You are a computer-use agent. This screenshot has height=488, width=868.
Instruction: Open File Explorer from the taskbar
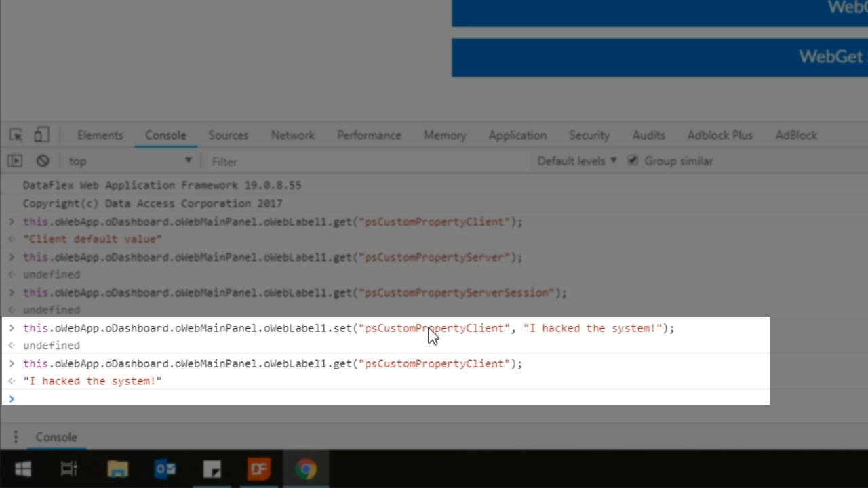click(x=117, y=469)
